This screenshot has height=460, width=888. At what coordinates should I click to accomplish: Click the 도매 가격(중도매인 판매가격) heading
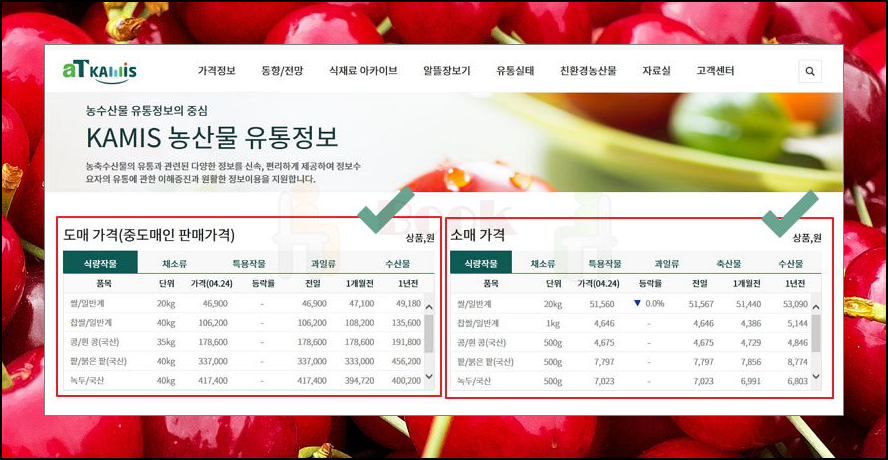(x=149, y=235)
